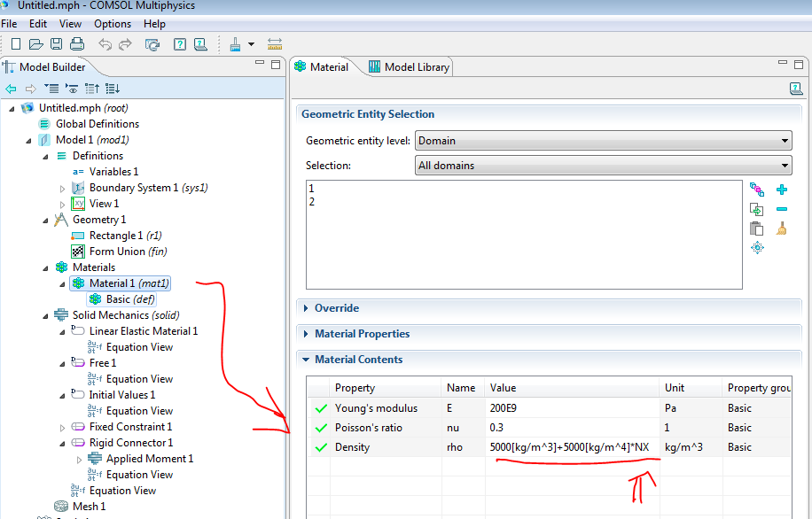812x519 pixels.
Task: Click the Density value cell
Action: pyautogui.click(x=572, y=447)
